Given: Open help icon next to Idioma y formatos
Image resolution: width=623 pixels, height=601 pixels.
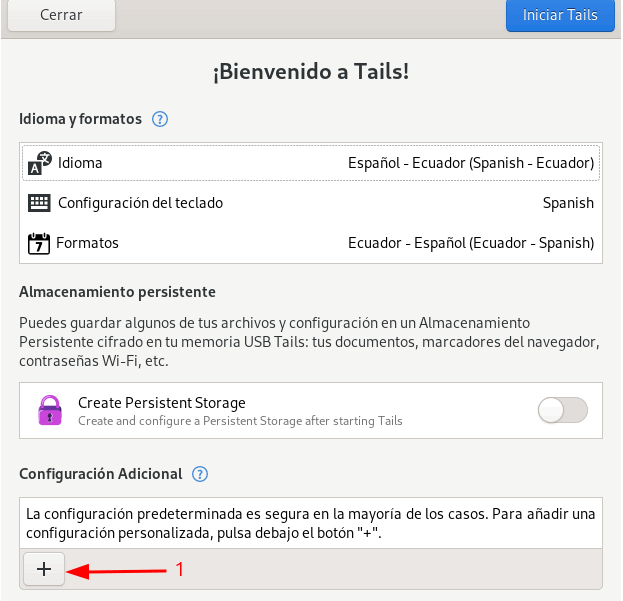Looking at the screenshot, I should click(160, 120).
